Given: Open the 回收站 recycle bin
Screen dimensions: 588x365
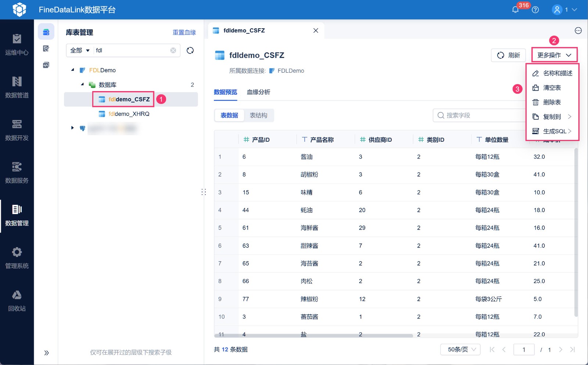Looking at the screenshot, I should (x=17, y=300).
